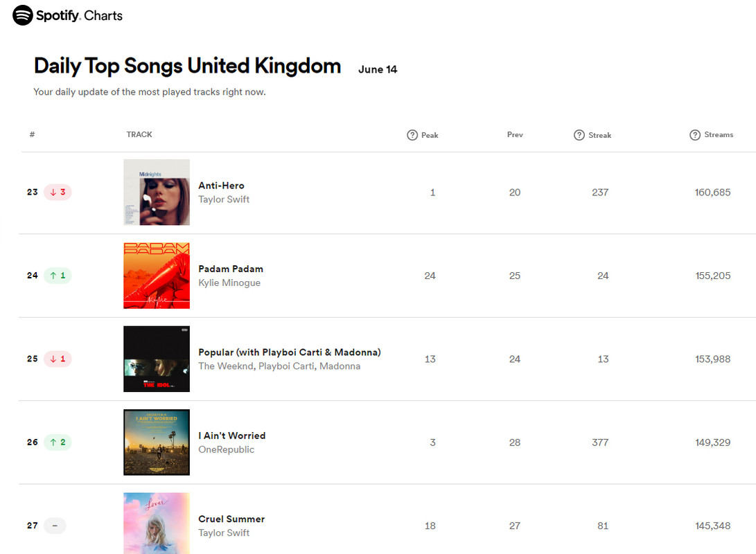Viewport: 756px width, 554px height.
Task: Click the June 14 date label
Action: coord(378,69)
